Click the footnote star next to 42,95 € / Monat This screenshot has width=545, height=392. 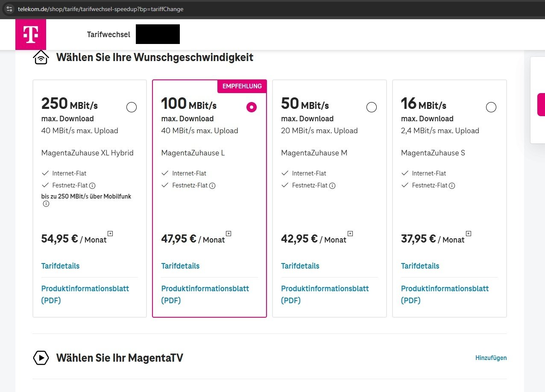tap(350, 233)
